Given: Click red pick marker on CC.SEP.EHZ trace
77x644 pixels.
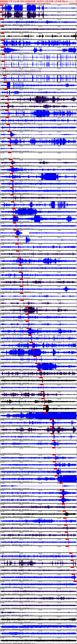Looking at the screenshot, I should click(9, 138).
